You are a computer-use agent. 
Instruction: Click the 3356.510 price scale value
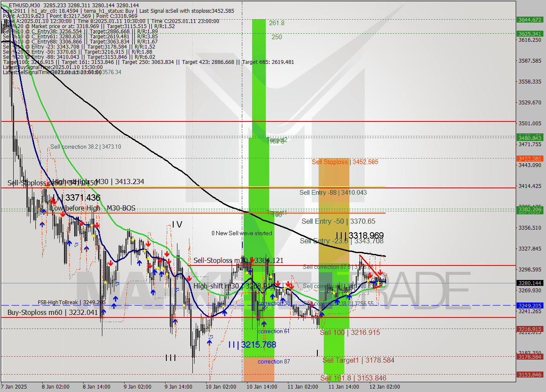(x=529, y=228)
